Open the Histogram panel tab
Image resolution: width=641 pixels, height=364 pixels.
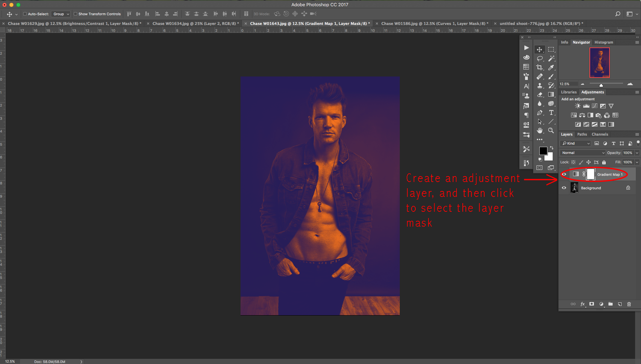coord(603,42)
